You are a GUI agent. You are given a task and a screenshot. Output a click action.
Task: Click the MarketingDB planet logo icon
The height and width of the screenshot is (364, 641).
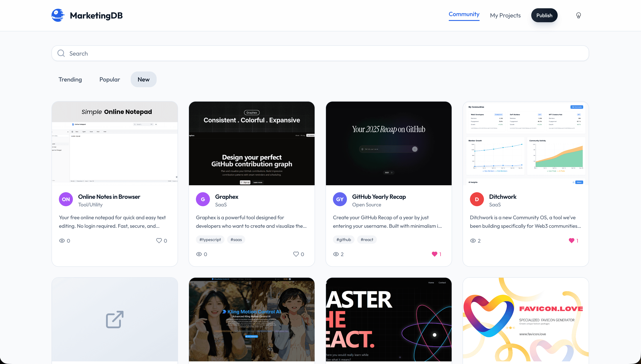(58, 15)
